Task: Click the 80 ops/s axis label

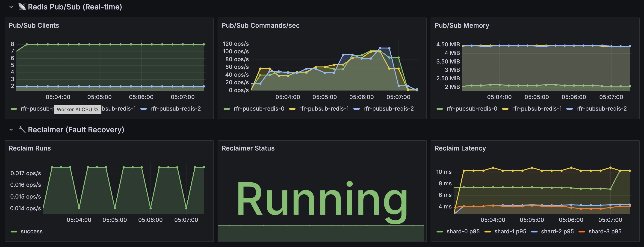Action: click(237, 59)
